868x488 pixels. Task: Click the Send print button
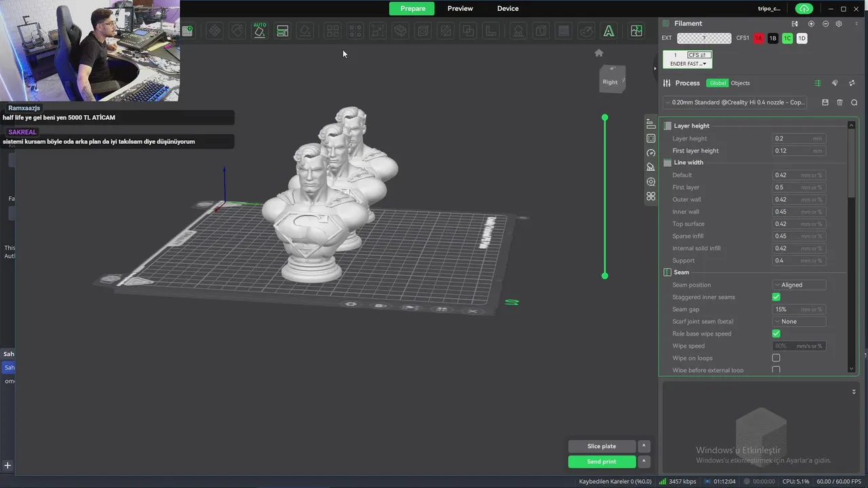601,462
